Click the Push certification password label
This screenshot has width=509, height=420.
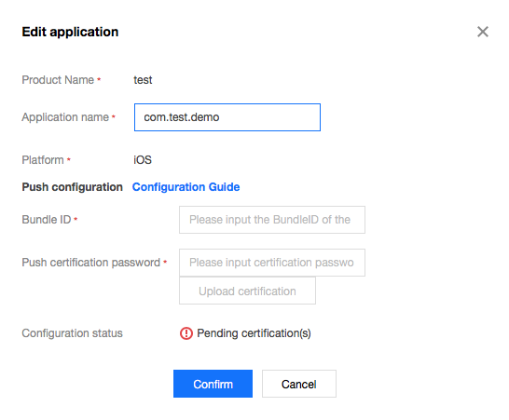[x=91, y=263]
